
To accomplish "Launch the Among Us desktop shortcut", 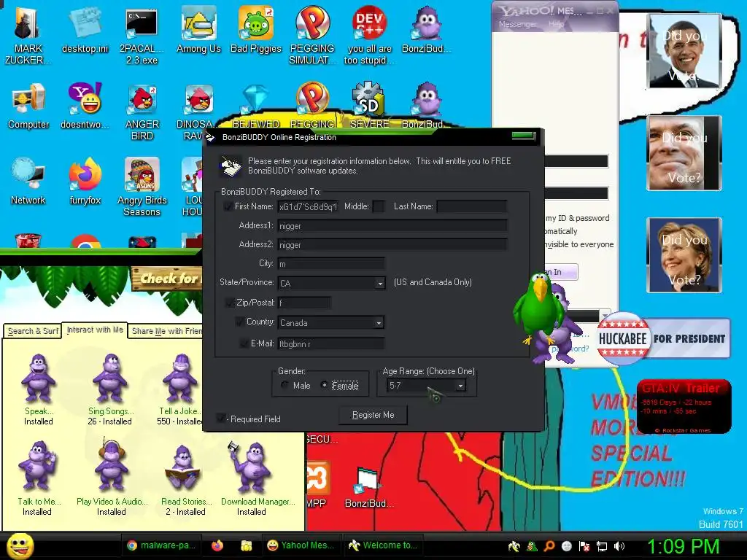I will coord(198,29).
